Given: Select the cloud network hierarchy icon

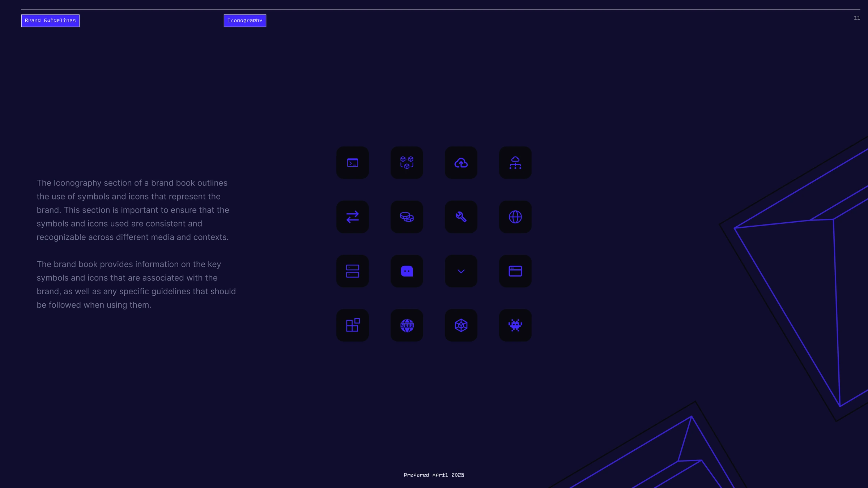Looking at the screenshot, I should tap(515, 163).
